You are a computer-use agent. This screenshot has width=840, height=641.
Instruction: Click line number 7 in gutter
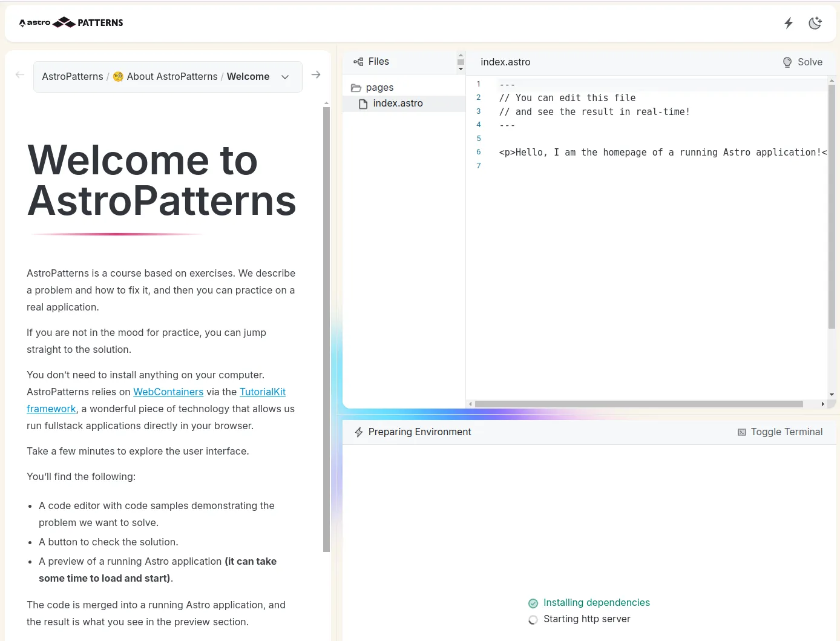click(x=479, y=166)
